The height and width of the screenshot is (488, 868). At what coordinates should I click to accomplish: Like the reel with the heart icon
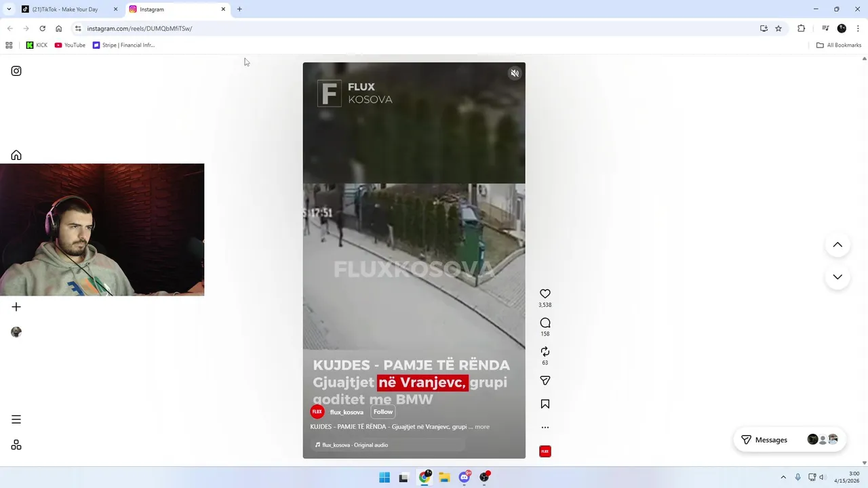pyautogui.click(x=545, y=293)
